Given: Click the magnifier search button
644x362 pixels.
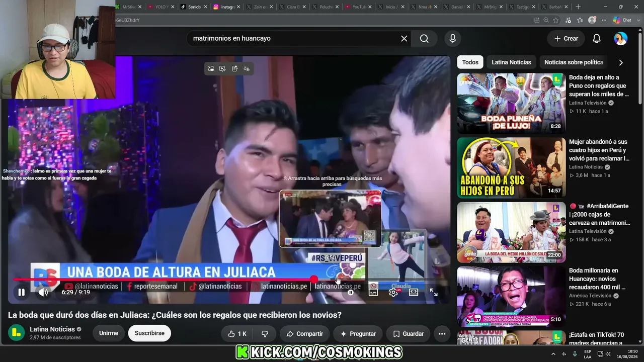Looking at the screenshot, I should coord(424,39).
